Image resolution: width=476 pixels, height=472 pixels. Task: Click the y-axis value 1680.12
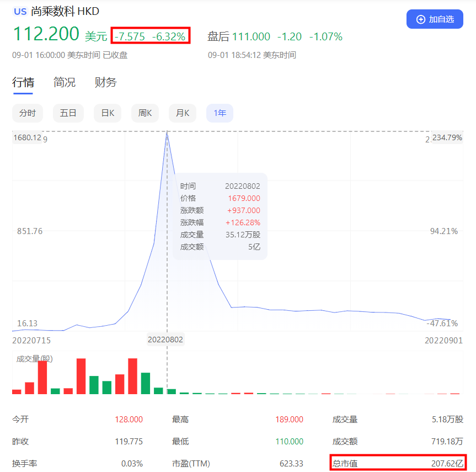pos(28,137)
